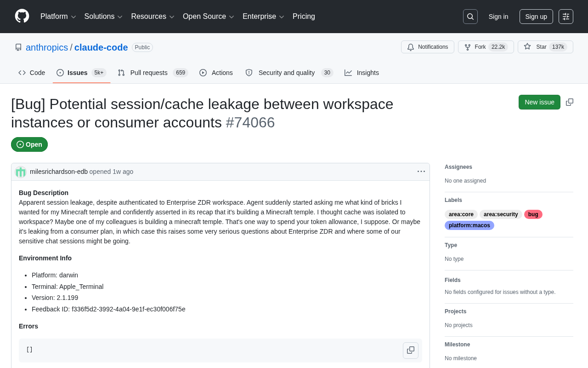Click the 'No one assigned' text
The height and width of the screenshot is (368, 588).
(x=465, y=181)
